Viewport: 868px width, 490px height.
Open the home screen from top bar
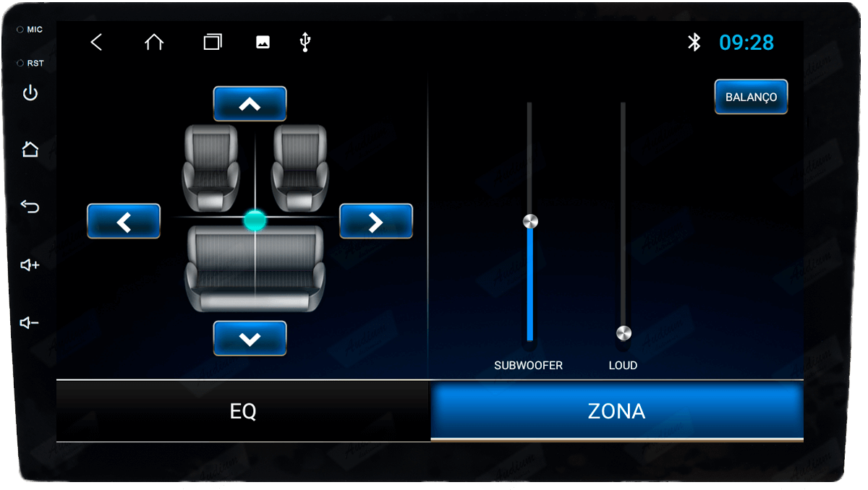(154, 43)
